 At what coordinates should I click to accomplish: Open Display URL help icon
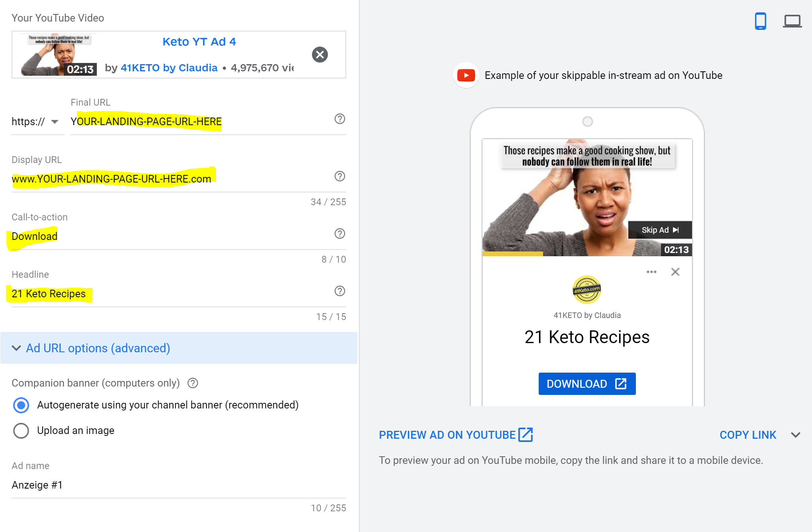click(339, 176)
